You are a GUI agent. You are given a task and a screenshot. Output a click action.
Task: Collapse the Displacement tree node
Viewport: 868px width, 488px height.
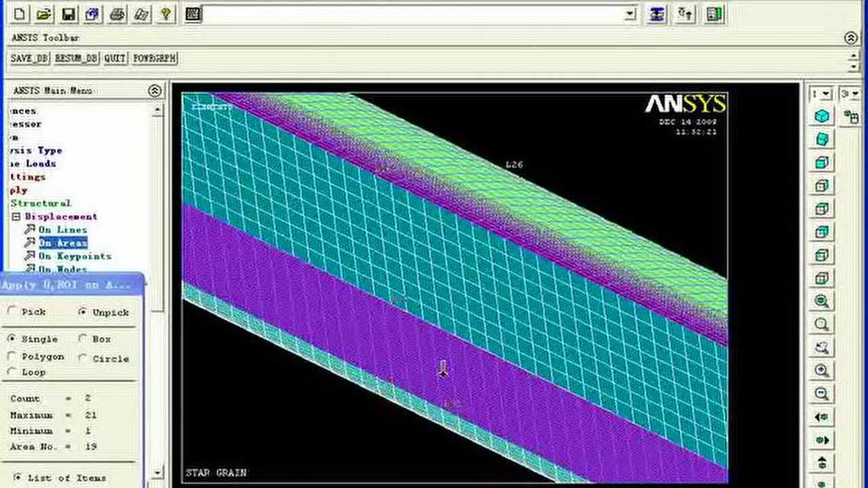tap(16, 217)
